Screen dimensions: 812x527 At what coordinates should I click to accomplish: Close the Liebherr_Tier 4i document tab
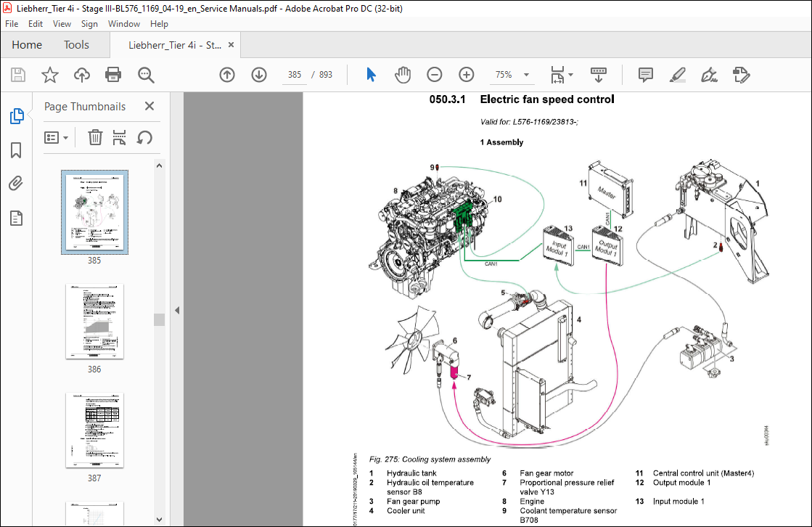(231, 45)
